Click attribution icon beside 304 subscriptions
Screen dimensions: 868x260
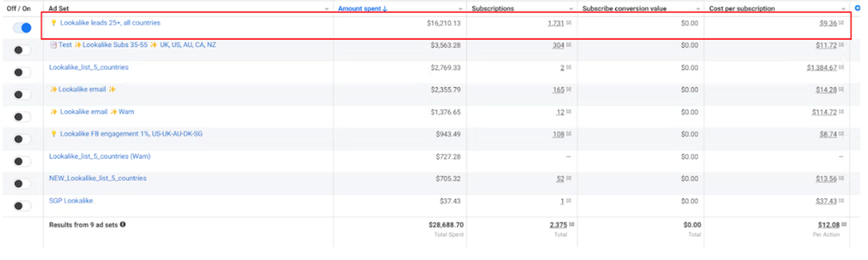[568, 45]
